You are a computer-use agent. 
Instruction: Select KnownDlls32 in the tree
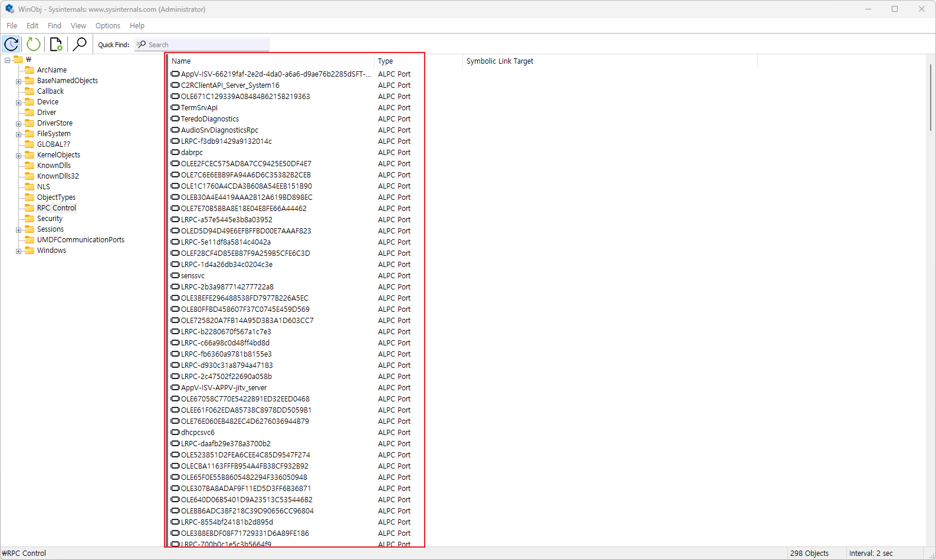tap(58, 176)
